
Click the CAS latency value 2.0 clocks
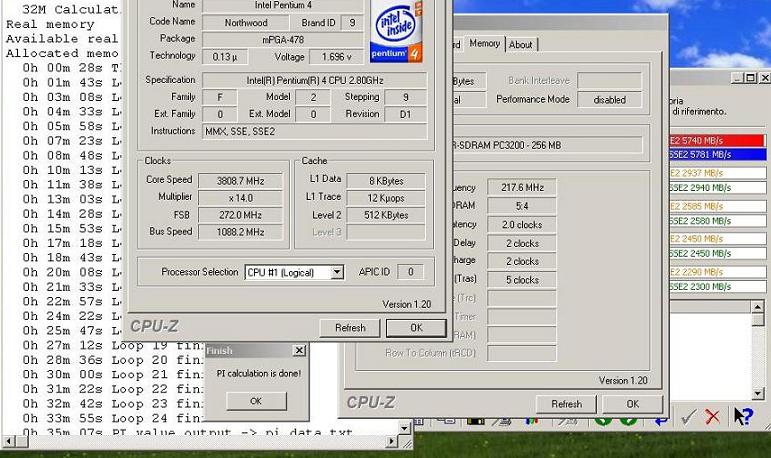522,225
